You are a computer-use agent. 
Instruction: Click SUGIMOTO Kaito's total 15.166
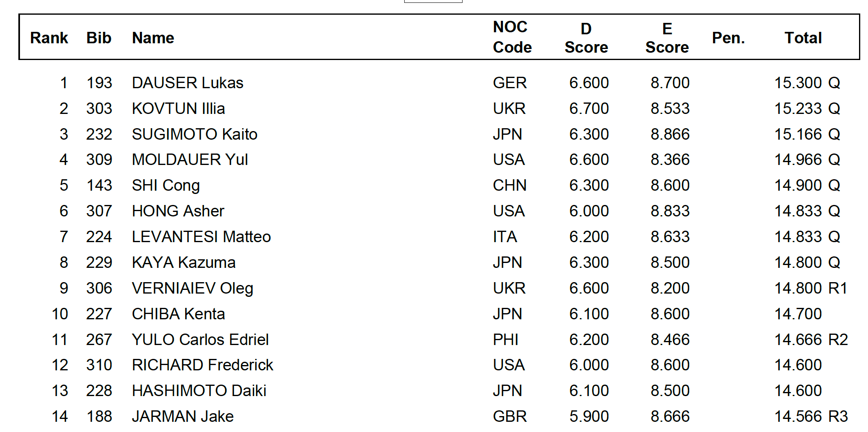pyautogui.click(x=797, y=134)
